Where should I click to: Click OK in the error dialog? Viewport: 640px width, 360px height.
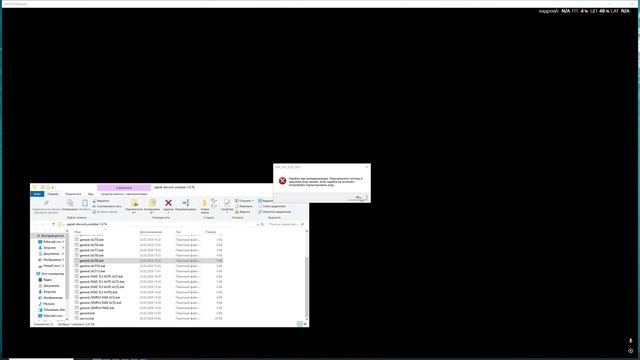point(358,198)
